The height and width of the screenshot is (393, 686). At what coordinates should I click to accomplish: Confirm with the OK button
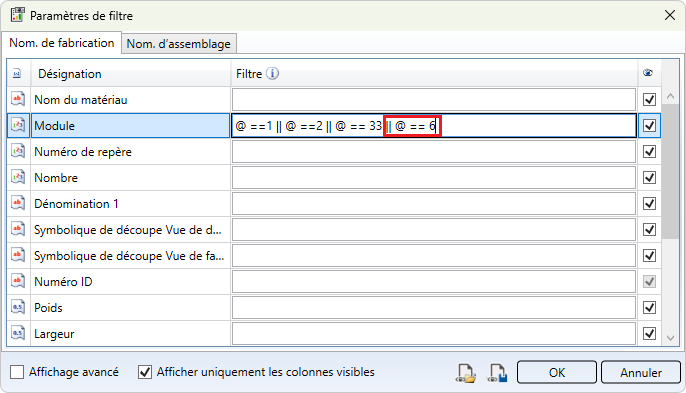click(556, 372)
